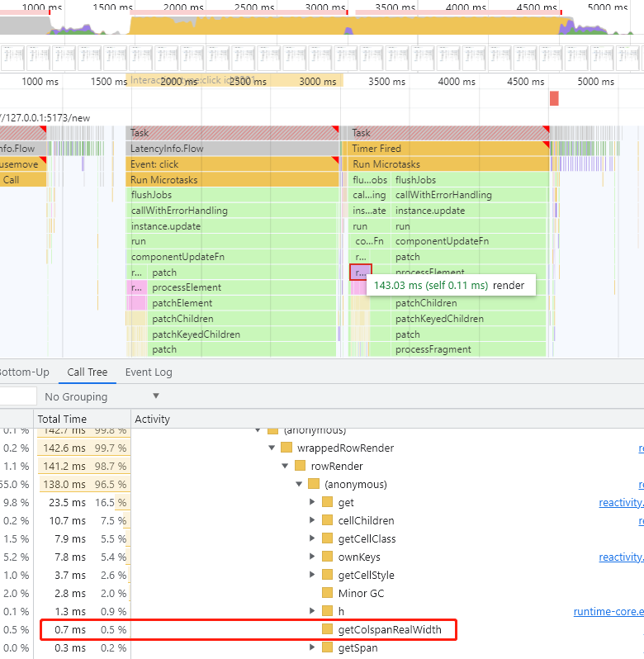Expand the h function row
The height and width of the screenshot is (659, 644).
pos(312,611)
